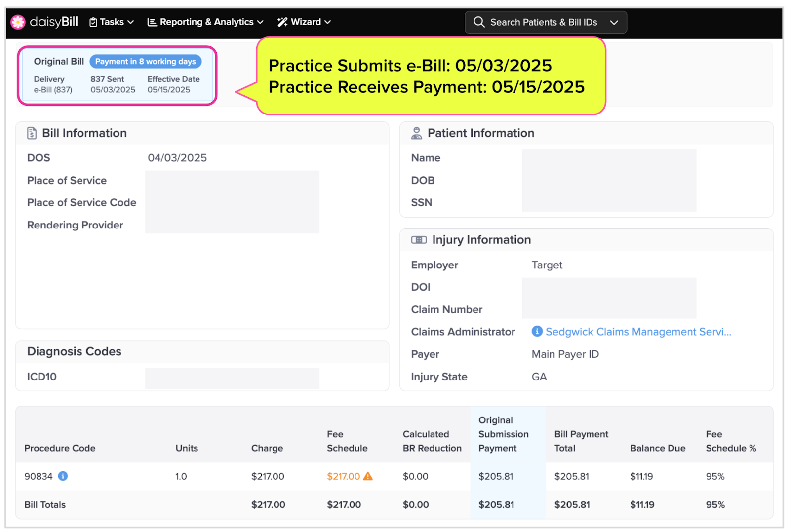This screenshot has height=532, width=790.
Task: Type in Search Patients & Bill IDs field
Action: coord(543,22)
